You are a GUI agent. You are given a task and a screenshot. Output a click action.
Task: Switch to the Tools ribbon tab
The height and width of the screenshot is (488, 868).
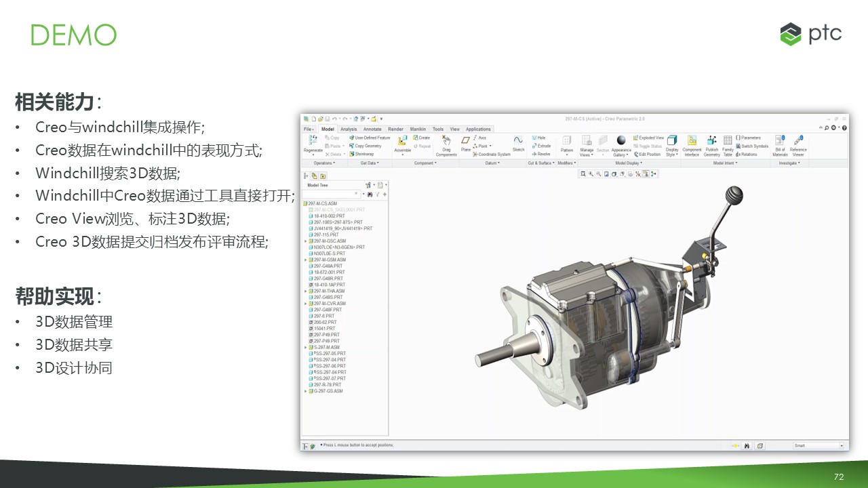(x=438, y=129)
